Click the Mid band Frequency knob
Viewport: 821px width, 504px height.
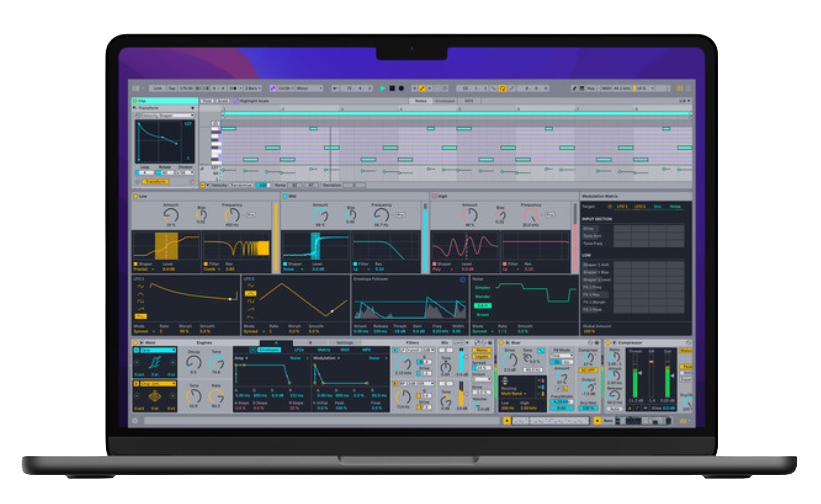click(x=382, y=215)
